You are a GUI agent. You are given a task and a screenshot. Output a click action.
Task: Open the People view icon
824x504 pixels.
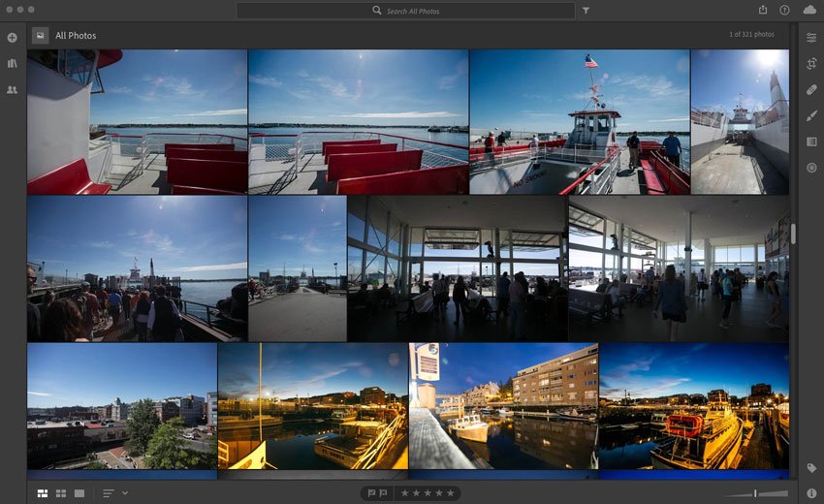(x=12, y=89)
